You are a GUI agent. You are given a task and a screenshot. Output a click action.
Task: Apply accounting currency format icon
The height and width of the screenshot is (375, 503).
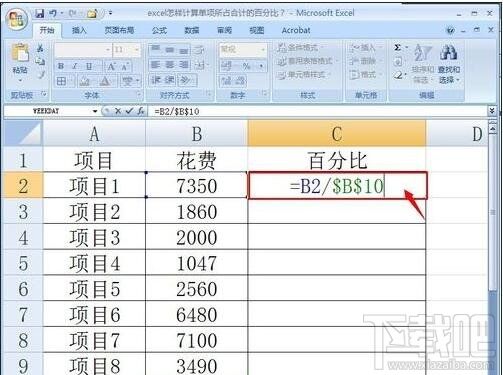coord(227,66)
